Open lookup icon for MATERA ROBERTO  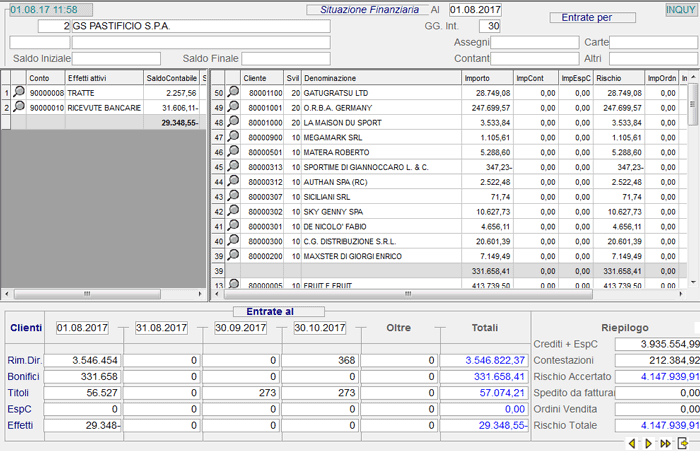tap(233, 152)
